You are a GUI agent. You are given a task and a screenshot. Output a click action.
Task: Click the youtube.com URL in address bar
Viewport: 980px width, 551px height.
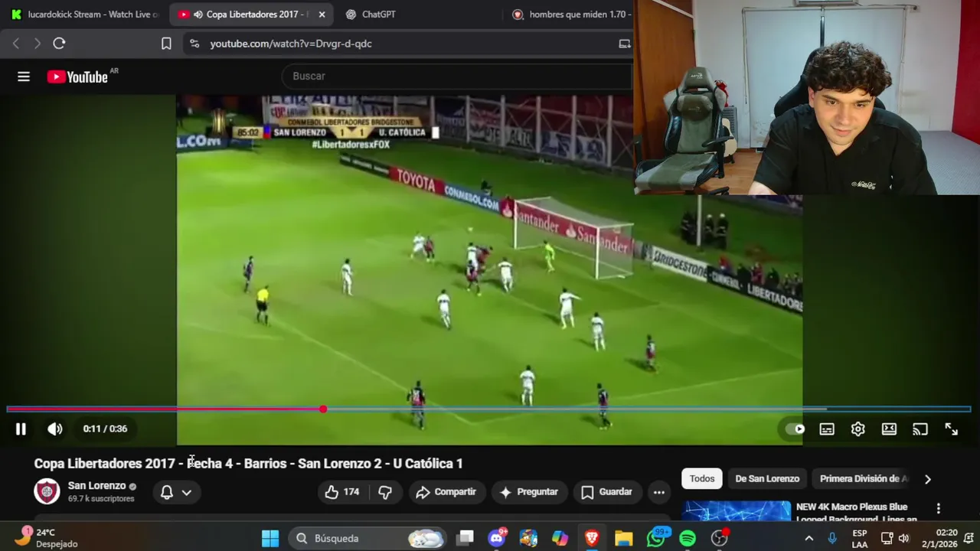291,44
